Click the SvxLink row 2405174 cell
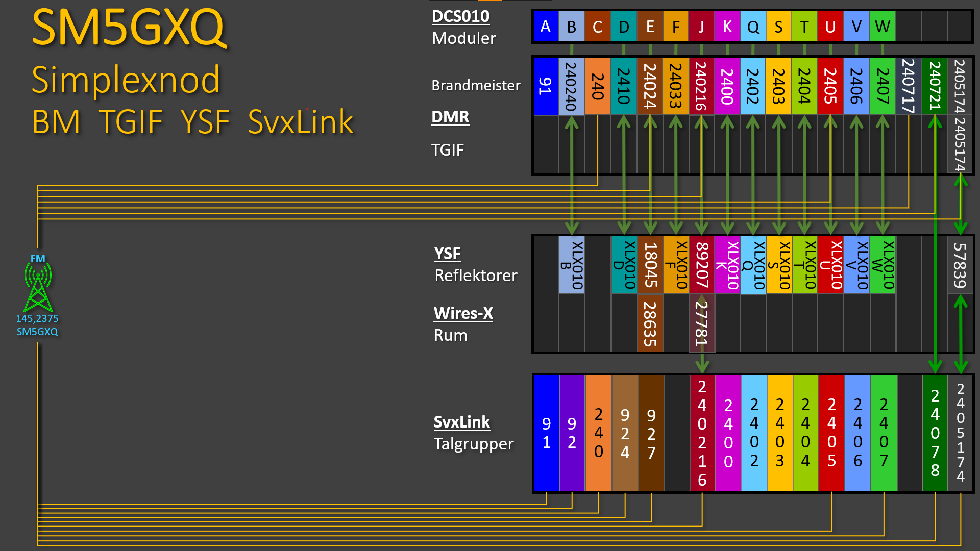The height and width of the screenshot is (551, 980). (x=960, y=433)
